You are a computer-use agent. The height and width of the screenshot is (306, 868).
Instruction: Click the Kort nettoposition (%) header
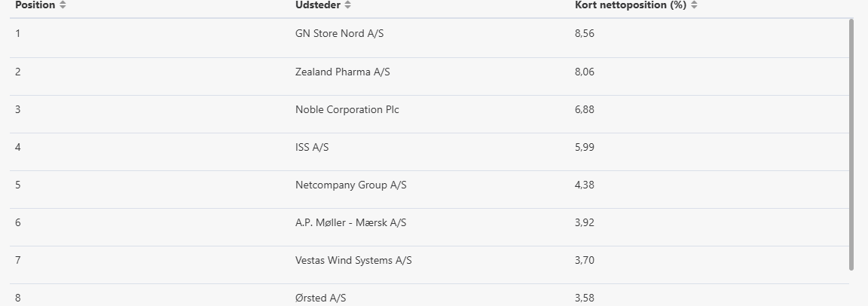pyautogui.click(x=631, y=5)
